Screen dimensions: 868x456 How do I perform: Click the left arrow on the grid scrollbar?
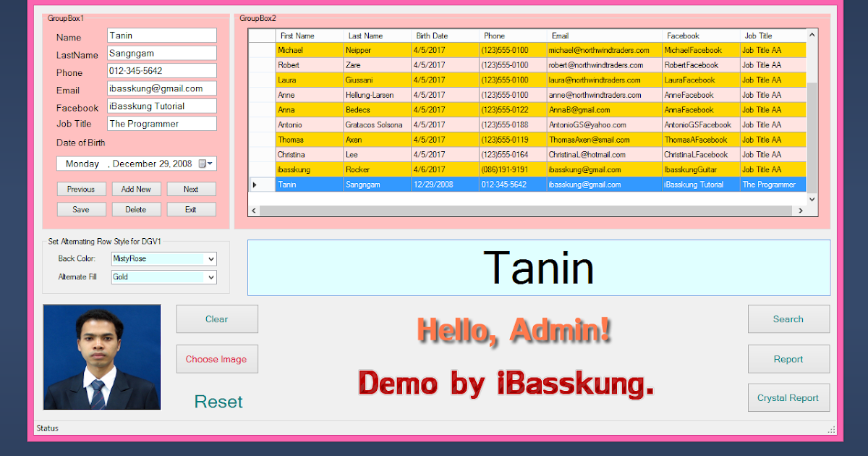[254, 210]
